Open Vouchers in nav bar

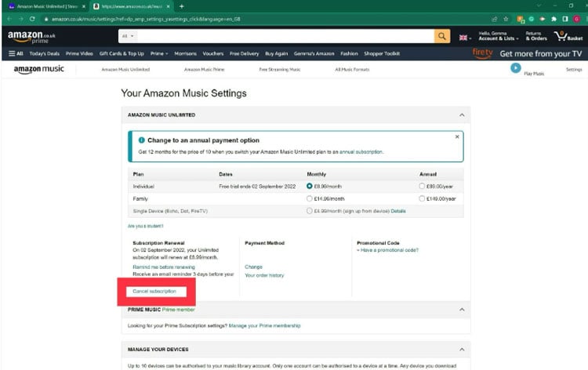[x=213, y=53]
